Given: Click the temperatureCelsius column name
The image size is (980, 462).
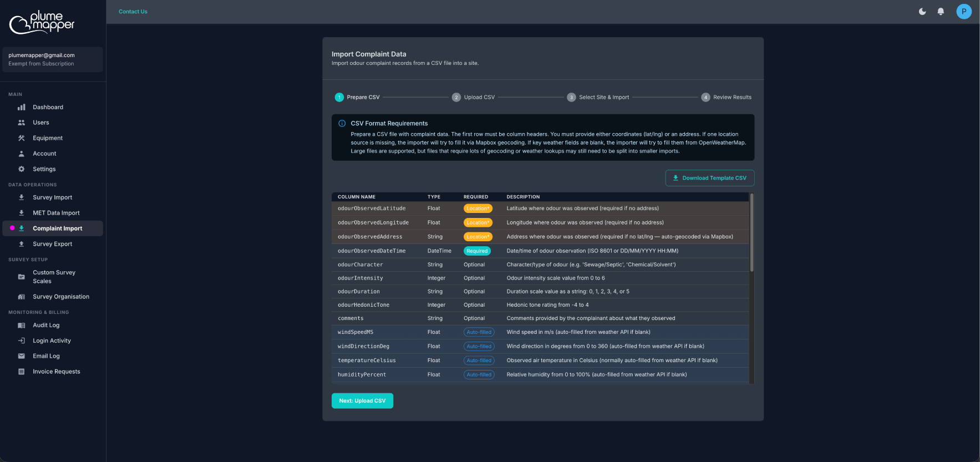Looking at the screenshot, I should click(x=367, y=361).
